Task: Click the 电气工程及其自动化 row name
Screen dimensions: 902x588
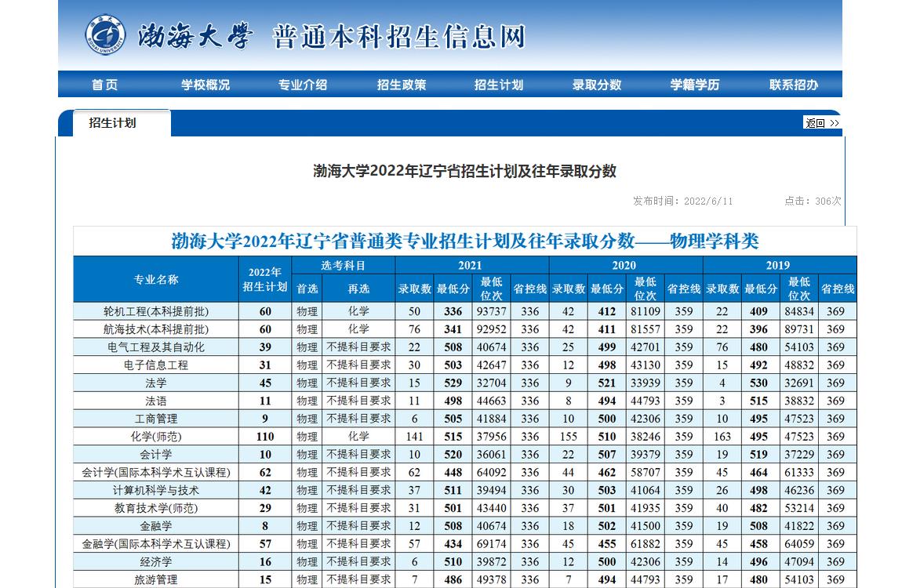Action: (156, 347)
